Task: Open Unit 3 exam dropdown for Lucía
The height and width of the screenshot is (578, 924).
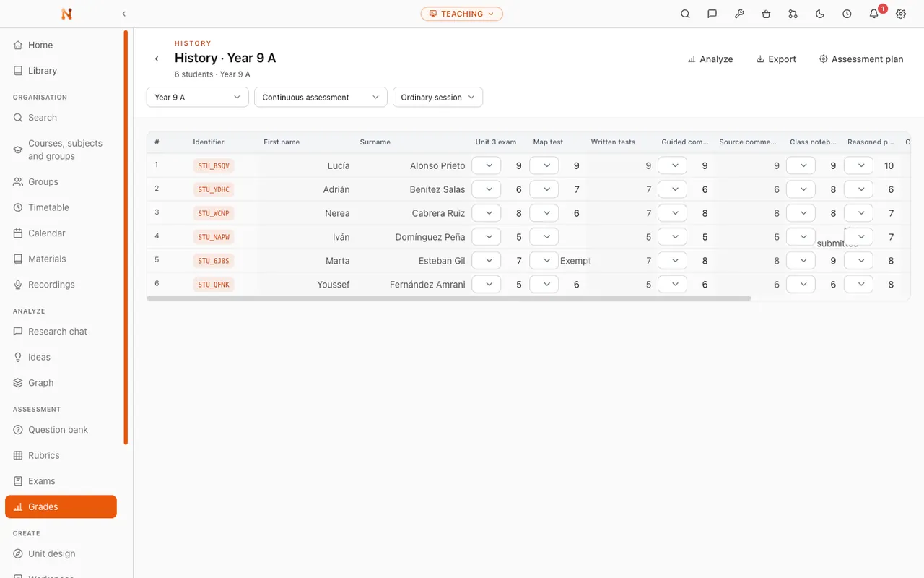Action: click(487, 165)
